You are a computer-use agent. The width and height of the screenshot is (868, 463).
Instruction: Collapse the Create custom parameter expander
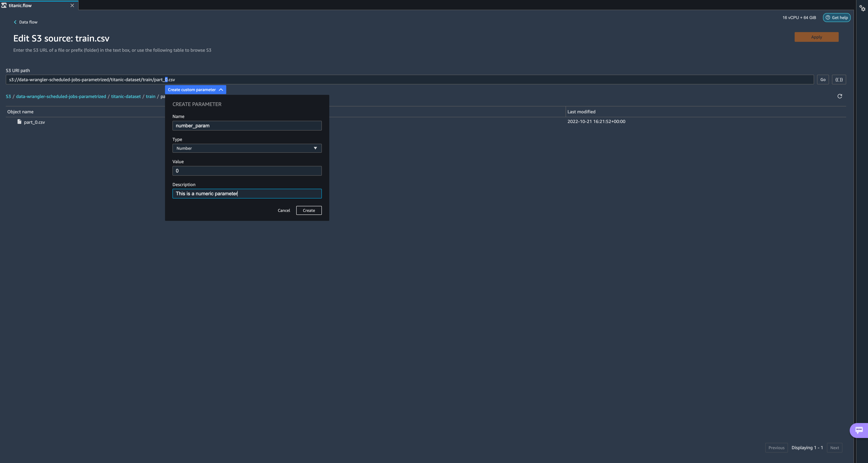195,90
